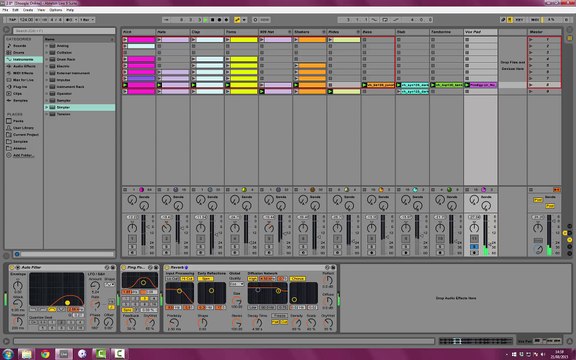Click the browser search field
576x360 pixels.
click(x=64, y=31)
